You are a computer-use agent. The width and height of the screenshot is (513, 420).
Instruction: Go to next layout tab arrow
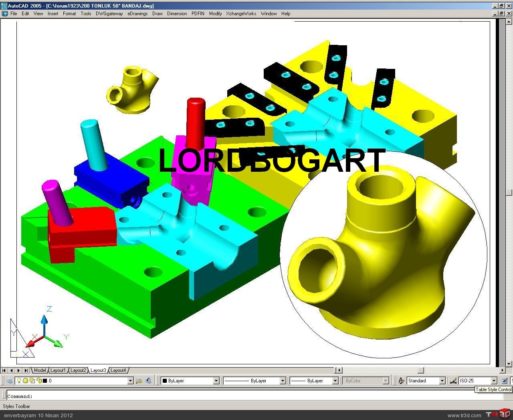tap(18, 370)
